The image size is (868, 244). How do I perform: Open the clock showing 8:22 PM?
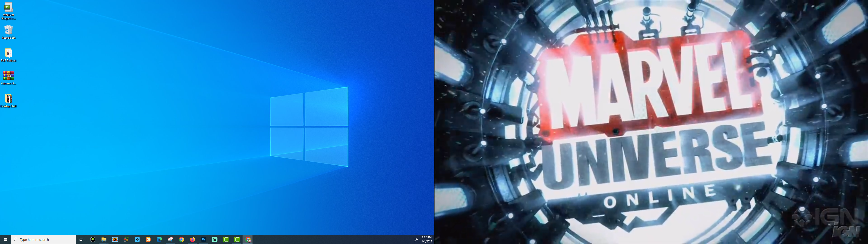tap(427, 240)
